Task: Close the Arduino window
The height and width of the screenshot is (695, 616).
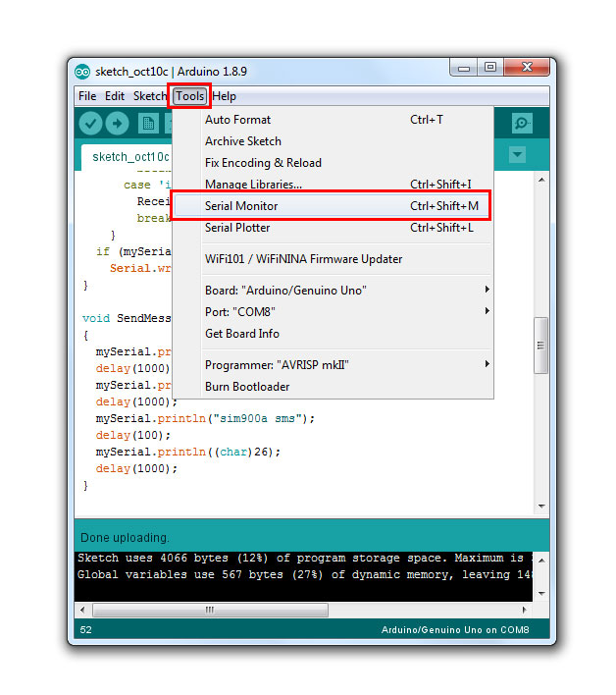Action: click(527, 68)
